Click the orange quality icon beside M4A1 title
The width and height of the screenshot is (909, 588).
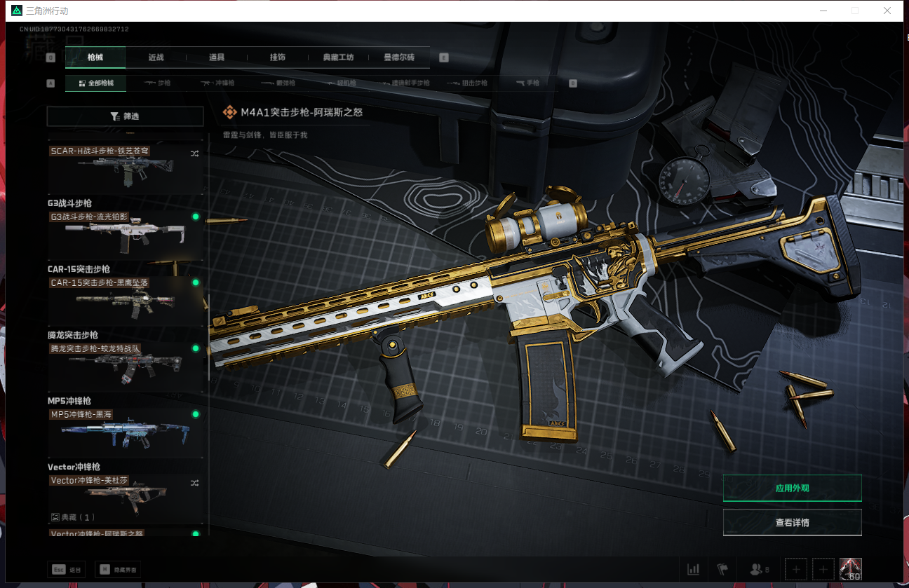pos(229,112)
